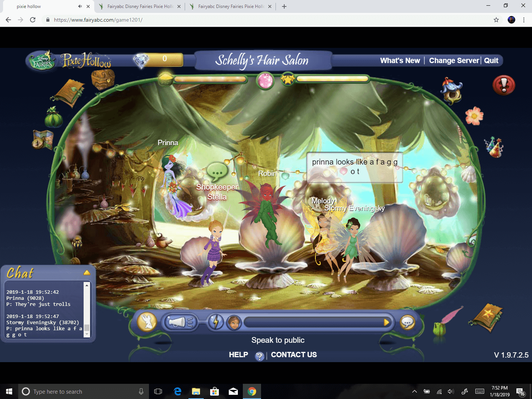This screenshot has height=399, width=532.
Task: Click the pink flower icon on the right
Action: pos(475,116)
